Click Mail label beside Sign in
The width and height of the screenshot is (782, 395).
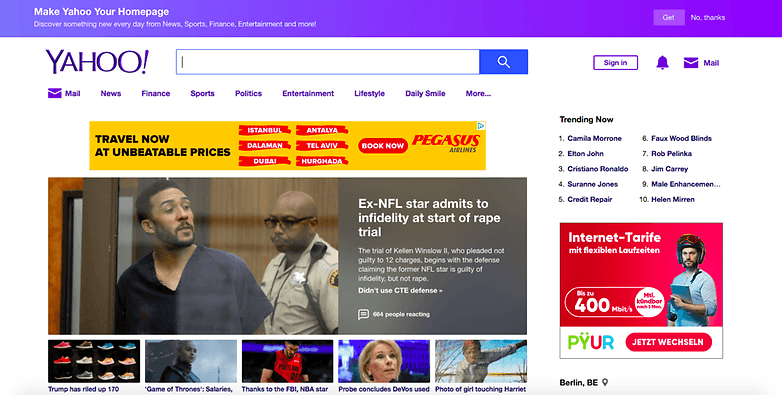click(711, 63)
